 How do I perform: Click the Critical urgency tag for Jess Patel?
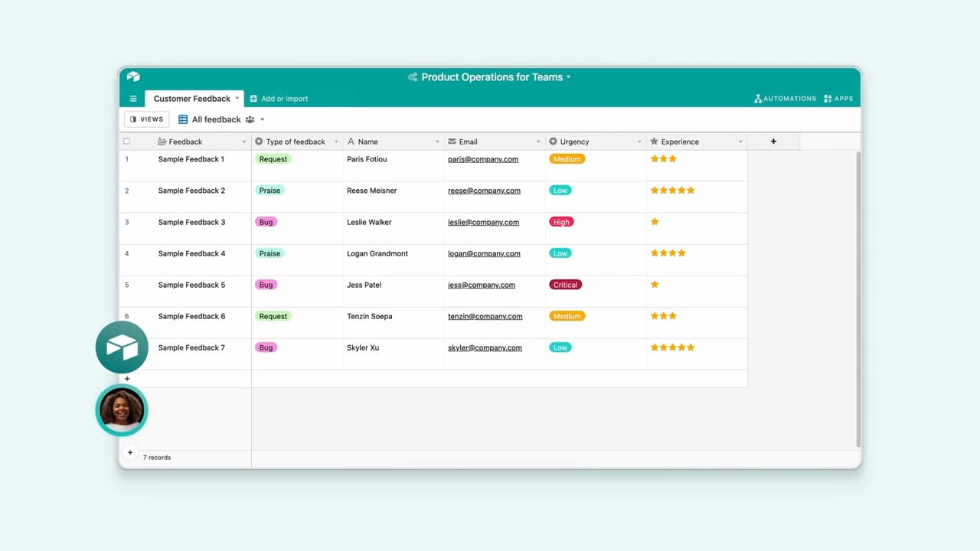coord(566,285)
